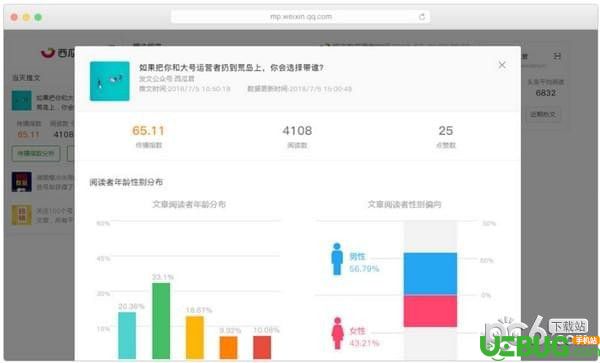Click the 56.79% male percentage label
The height and width of the screenshot is (363, 600).
[364, 269]
